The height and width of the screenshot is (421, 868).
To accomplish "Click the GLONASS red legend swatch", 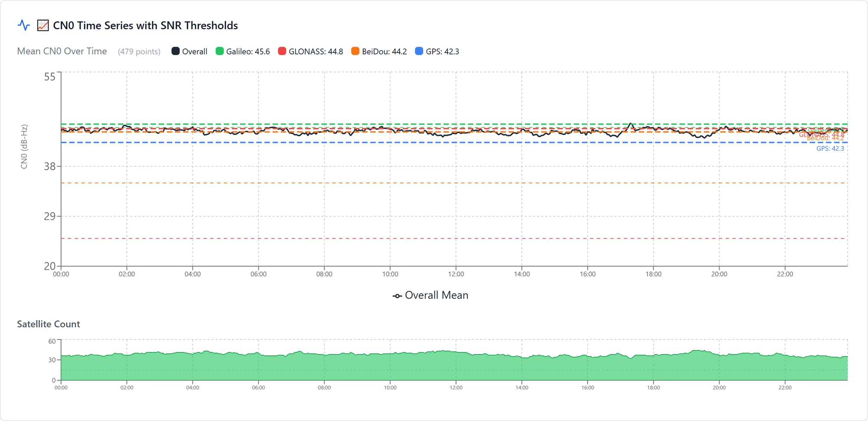I will click(282, 51).
